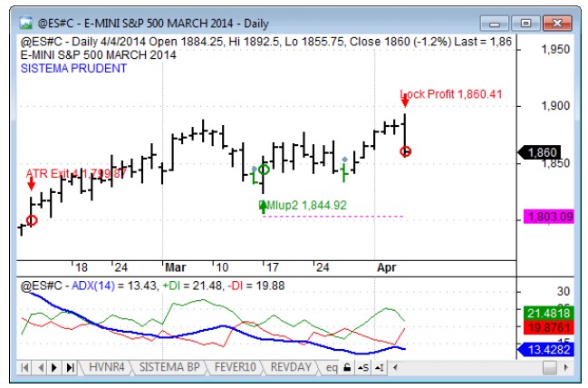The image size is (588, 388).
Task: Switch to the FEVER10 sheet tab
Action: 236,367
